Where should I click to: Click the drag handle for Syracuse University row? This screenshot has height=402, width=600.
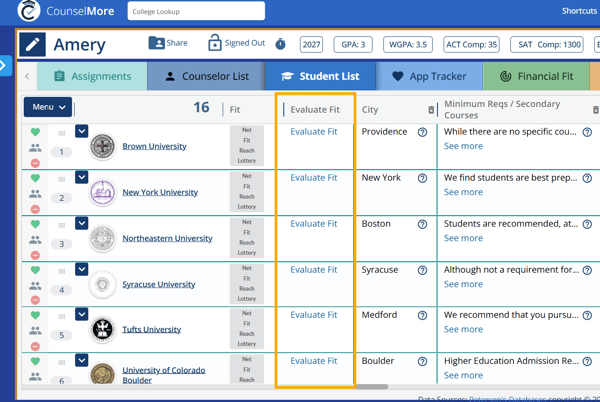pos(62,271)
